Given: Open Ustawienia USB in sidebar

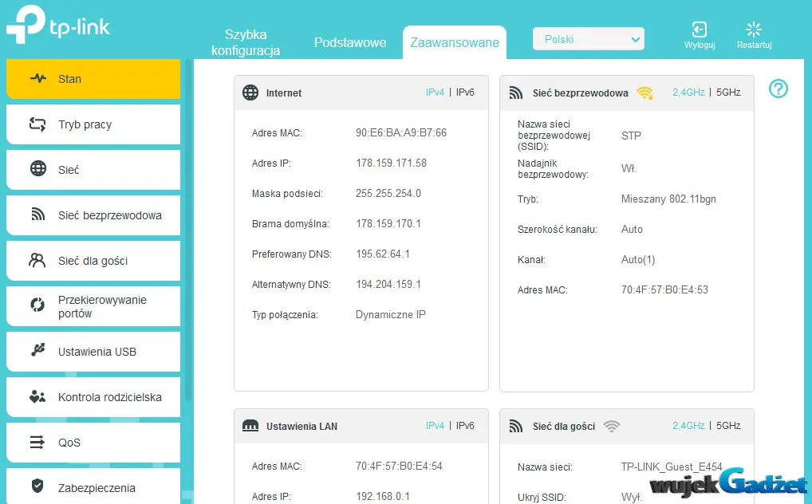Looking at the screenshot, I should click(x=93, y=352).
